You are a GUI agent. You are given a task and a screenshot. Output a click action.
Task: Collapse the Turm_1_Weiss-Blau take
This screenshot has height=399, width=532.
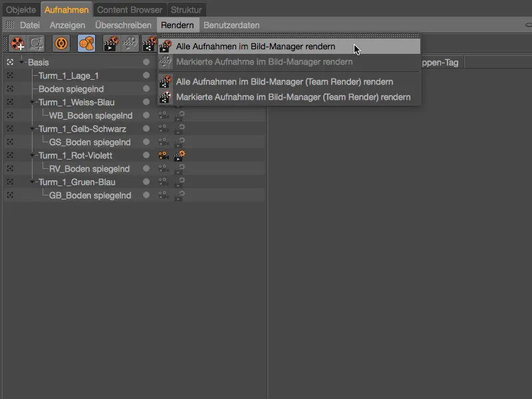click(32, 102)
